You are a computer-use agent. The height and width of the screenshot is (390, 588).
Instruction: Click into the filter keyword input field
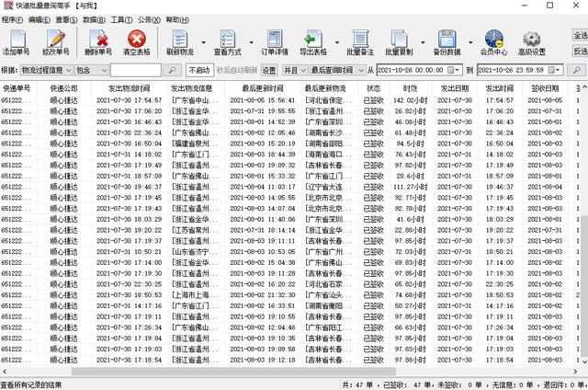(136, 70)
